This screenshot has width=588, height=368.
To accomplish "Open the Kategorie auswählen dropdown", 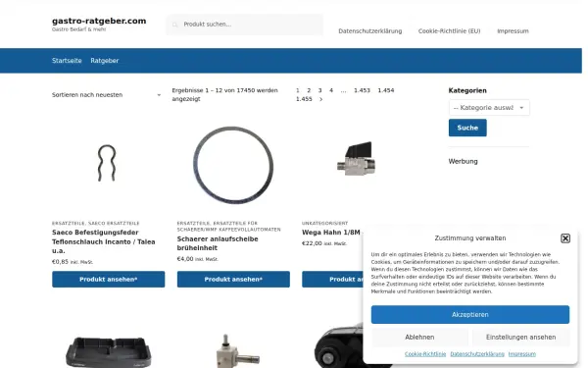I will (489, 108).
